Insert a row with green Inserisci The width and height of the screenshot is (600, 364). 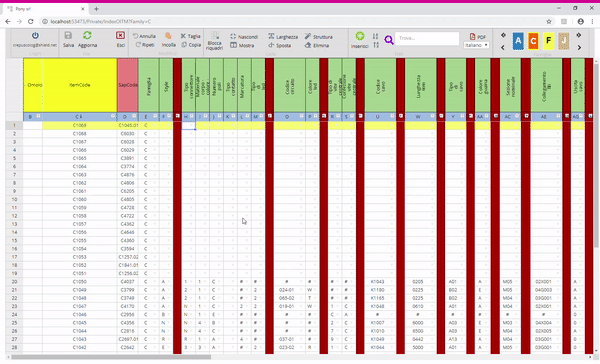pyautogui.click(x=360, y=40)
